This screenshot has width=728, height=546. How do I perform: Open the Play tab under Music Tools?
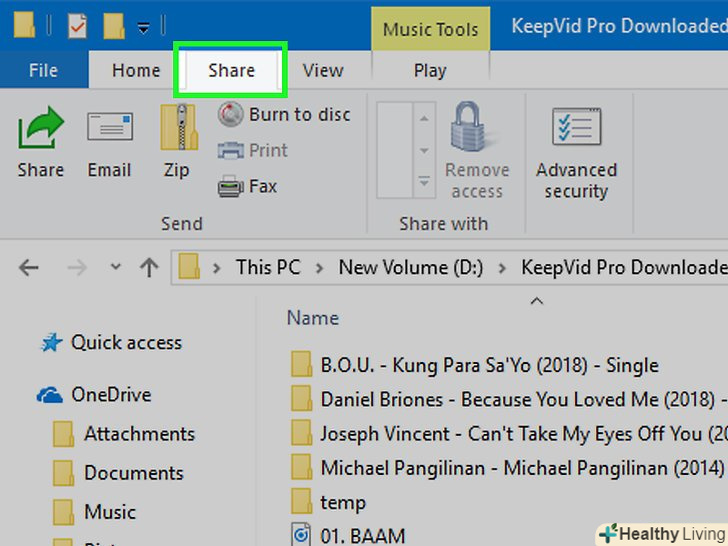point(430,70)
